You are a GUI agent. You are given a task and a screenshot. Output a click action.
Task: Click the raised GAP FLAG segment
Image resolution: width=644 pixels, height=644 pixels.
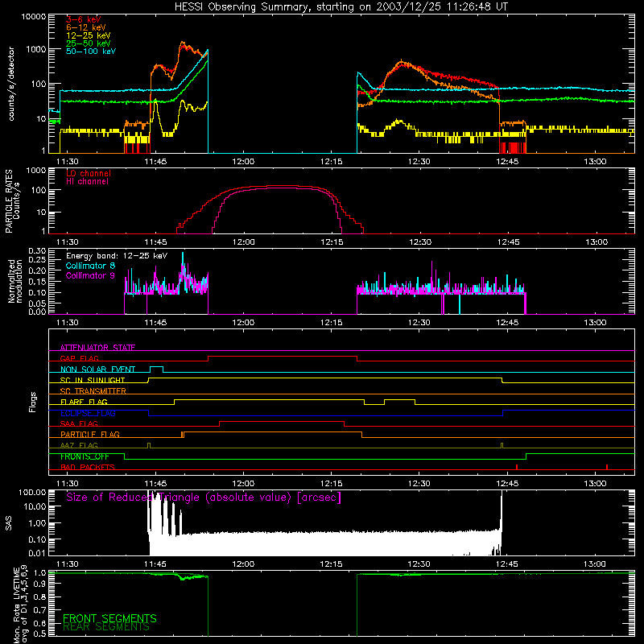coord(283,357)
